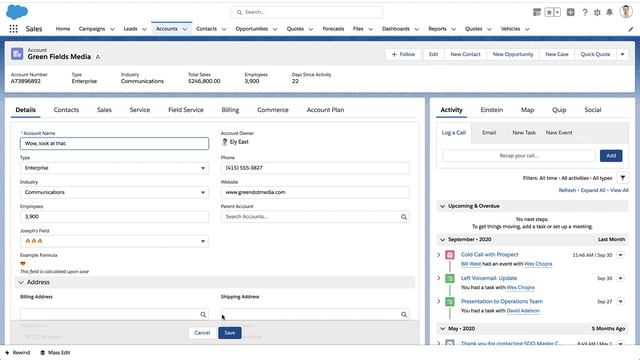Open the notifications bell icon
The image size is (640, 360).
609,12
